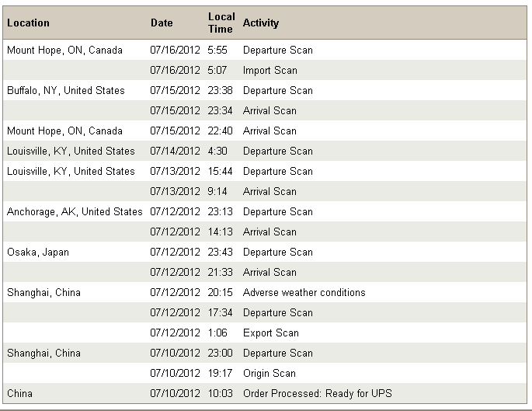Click the Local Time column header
Screen dimensions: 532x411
pyautogui.click(x=221, y=23)
